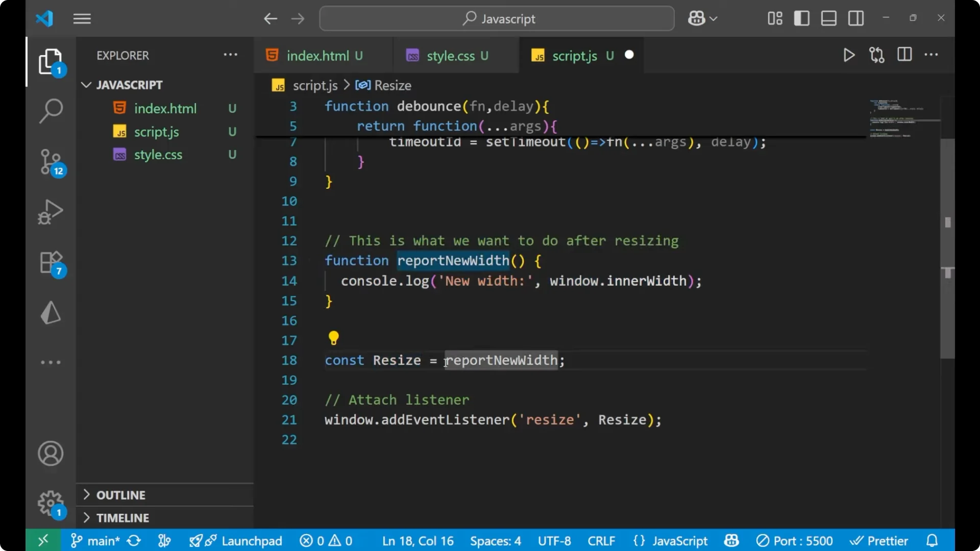Open Prettier formatter status

[x=879, y=540]
